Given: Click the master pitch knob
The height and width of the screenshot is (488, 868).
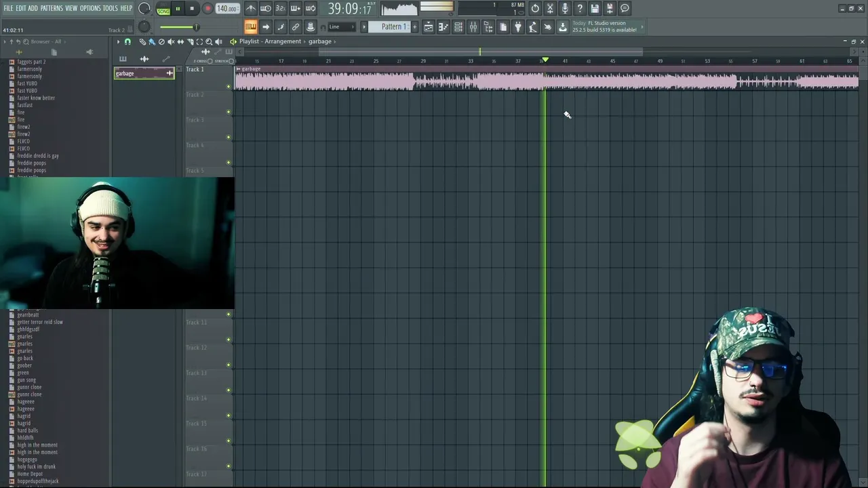Looking at the screenshot, I should point(144,27).
